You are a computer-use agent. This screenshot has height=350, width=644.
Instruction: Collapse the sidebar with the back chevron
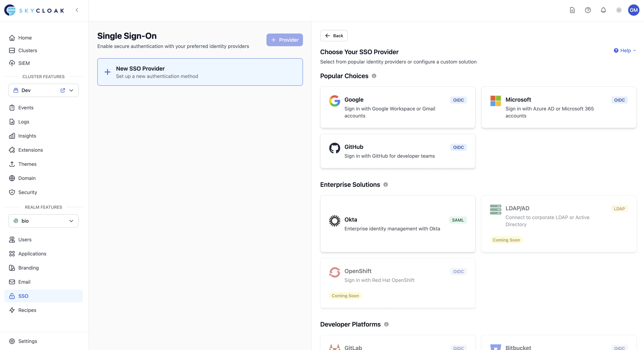[77, 10]
